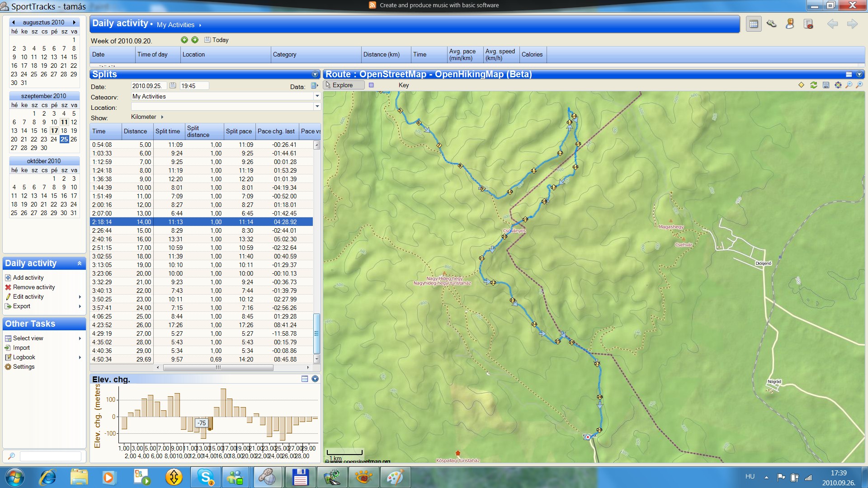Click the splits time field 19:45

coord(194,86)
